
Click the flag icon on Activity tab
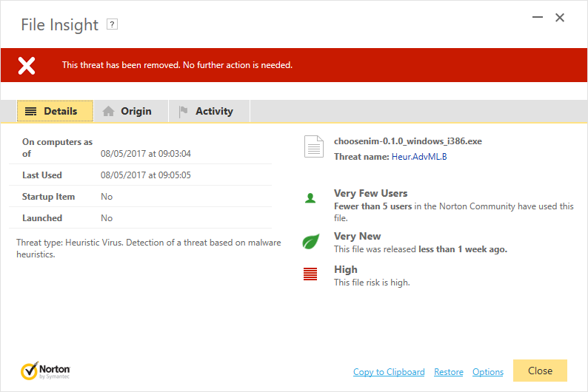point(183,112)
